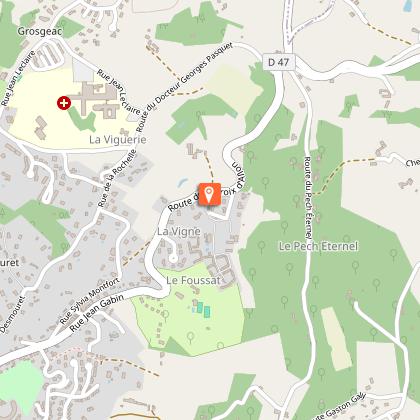The height and width of the screenshot is (420, 420).
Task: Click the La Vigne locality label
Action: [179, 231]
